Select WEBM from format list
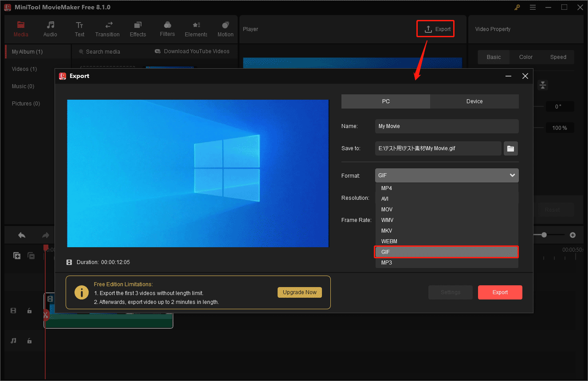588x381 pixels. coord(447,241)
